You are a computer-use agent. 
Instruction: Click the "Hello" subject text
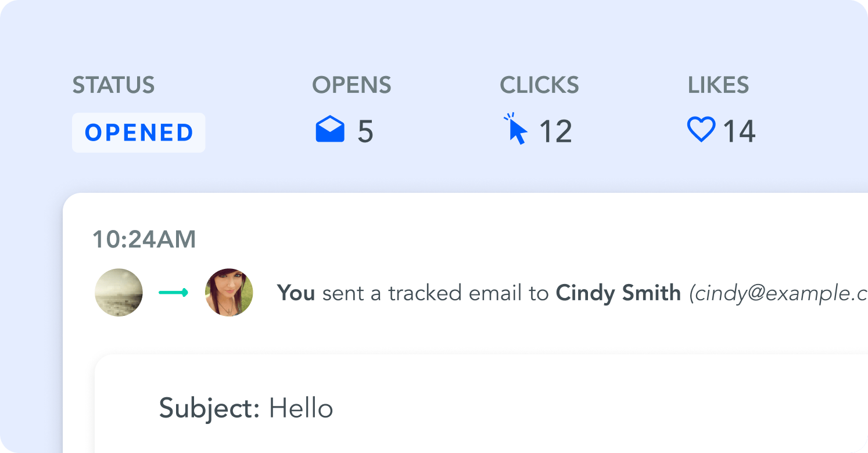(301, 408)
